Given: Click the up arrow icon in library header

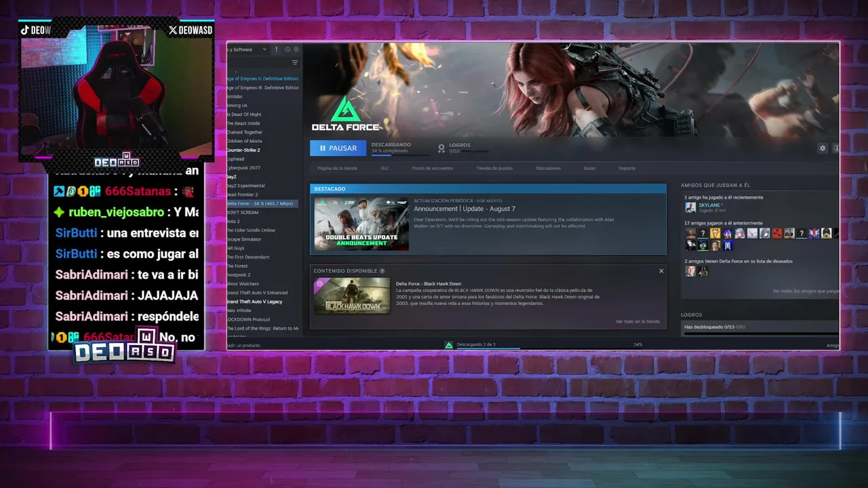Looking at the screenshot, I should (x=276, y=49).
